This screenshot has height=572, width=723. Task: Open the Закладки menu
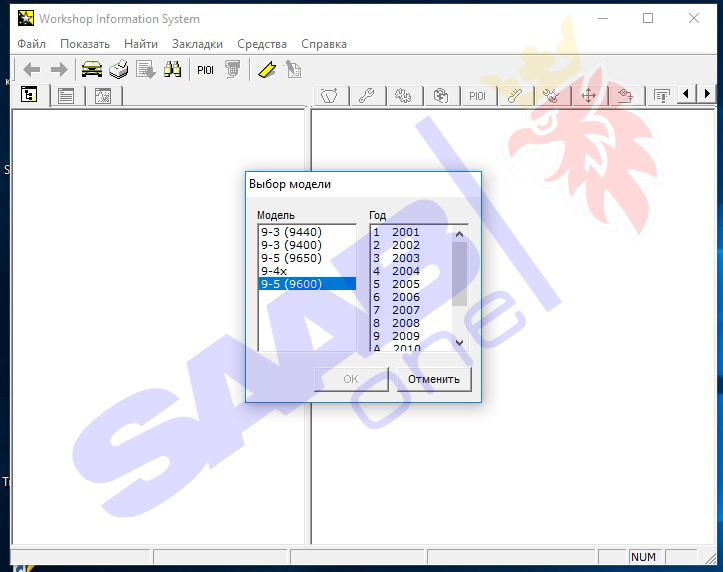(x=197, y=44)
